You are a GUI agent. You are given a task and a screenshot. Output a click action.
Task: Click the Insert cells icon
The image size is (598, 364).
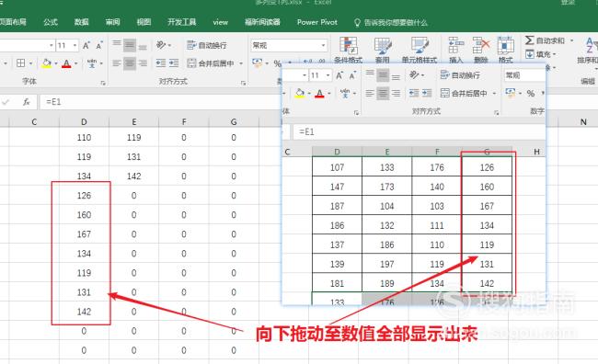click(x=455, y=45)
